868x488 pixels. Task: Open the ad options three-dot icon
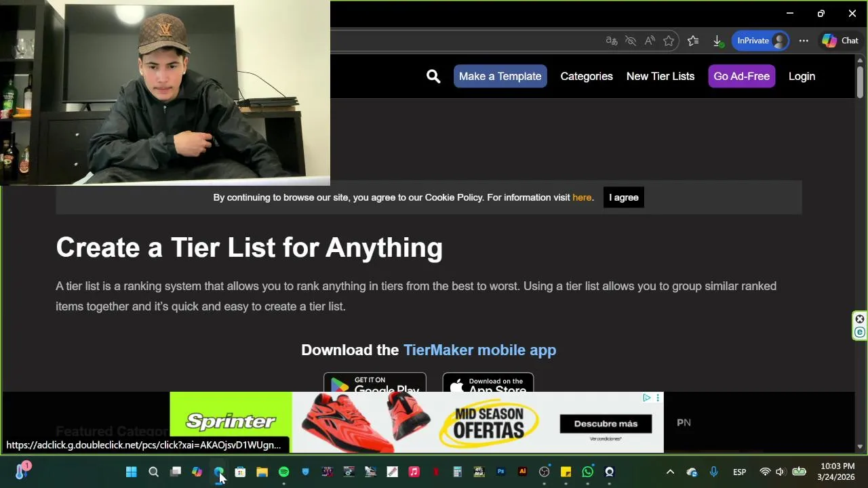(657, 398)
